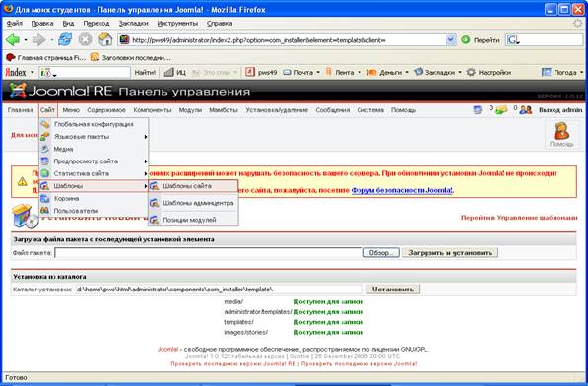Open the Установка/удаление menu
The width and height of the screenshot is (588, 386).
pyautogui.click(x=277, y=110)
